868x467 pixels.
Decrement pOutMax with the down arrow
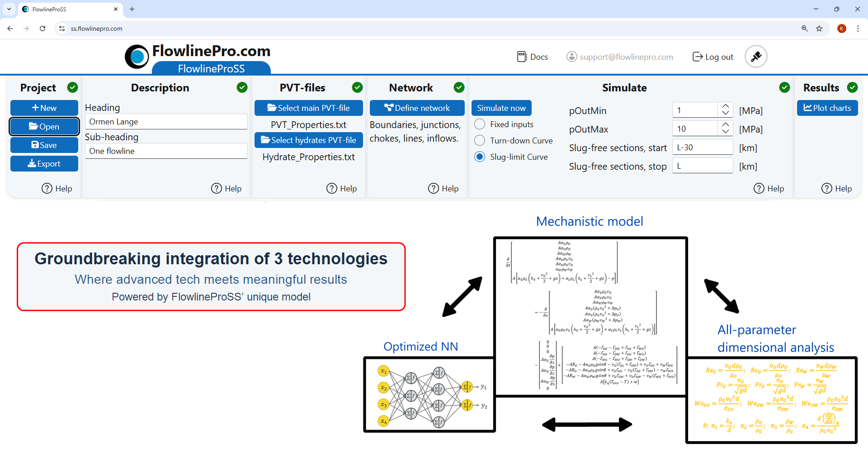(726, 132)
